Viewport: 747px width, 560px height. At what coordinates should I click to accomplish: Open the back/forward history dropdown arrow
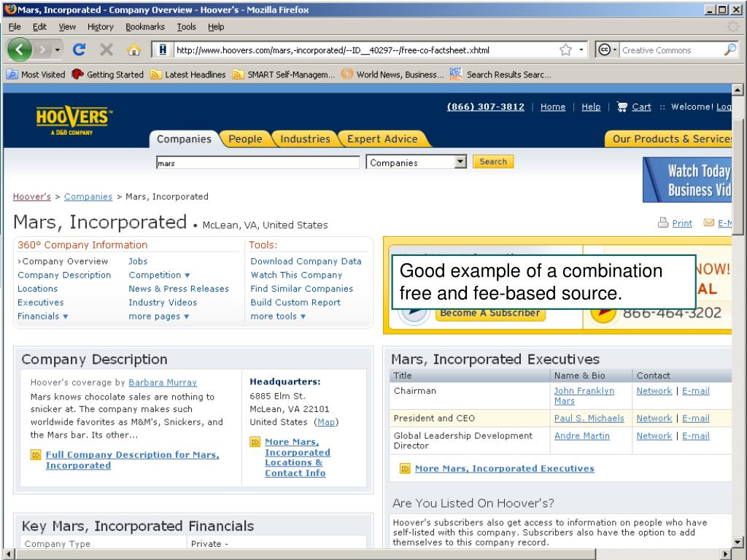[x=57, y=50]
